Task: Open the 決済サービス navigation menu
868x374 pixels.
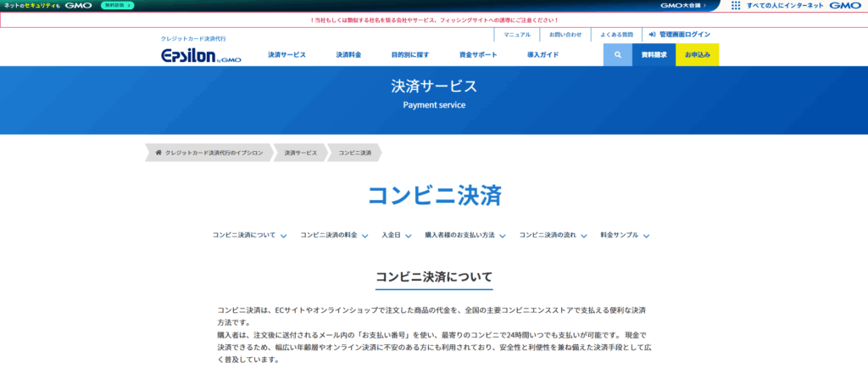Action: coord(287,55)
